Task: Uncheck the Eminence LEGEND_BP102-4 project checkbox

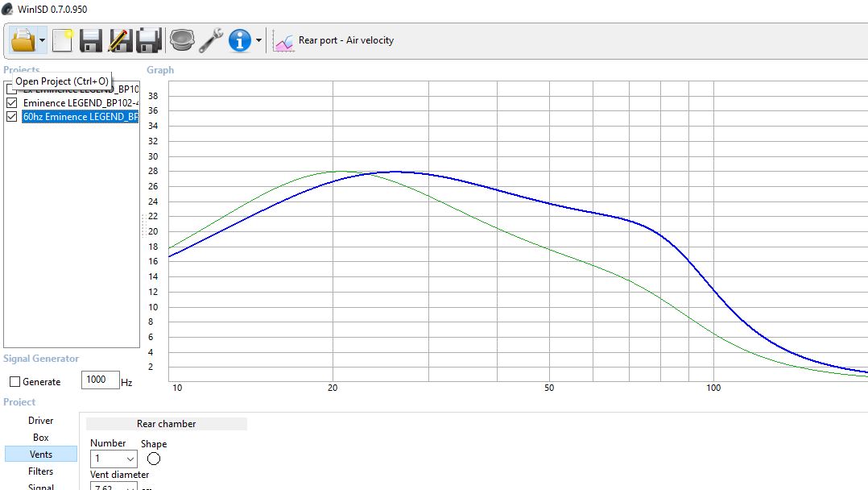Action: point(11,103)
